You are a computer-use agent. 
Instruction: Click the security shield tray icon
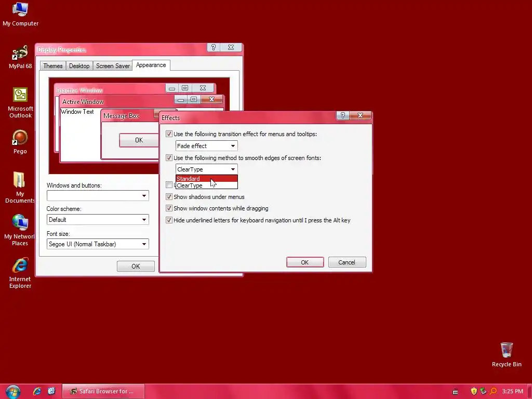click(x=474, y=391)
